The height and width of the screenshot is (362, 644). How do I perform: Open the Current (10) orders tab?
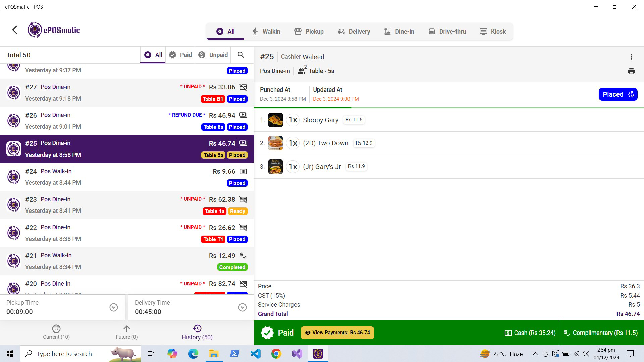(x=56, y=332)
